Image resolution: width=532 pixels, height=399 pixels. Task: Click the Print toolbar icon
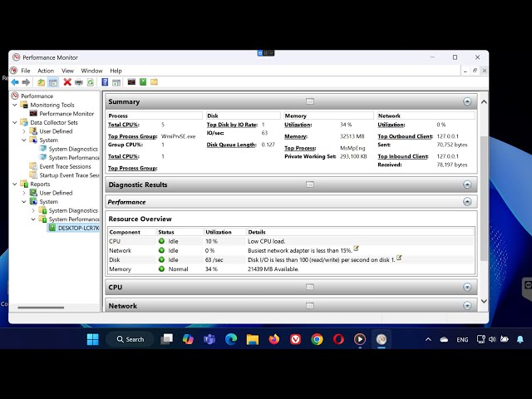tap(79, 82)
